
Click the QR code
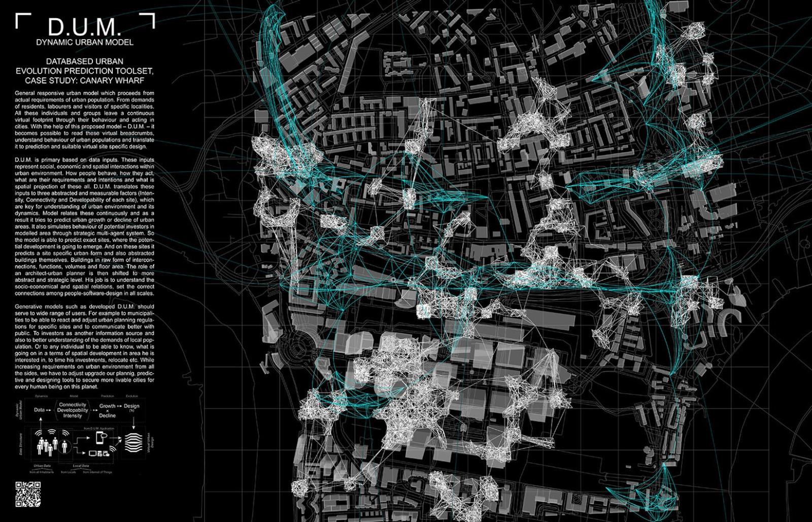[28, 494]
